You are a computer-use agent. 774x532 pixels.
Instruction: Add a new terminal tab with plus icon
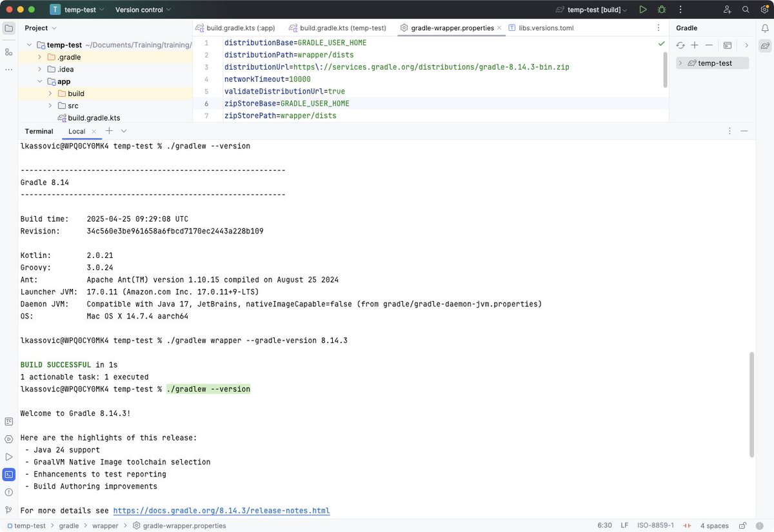point(109,131)
